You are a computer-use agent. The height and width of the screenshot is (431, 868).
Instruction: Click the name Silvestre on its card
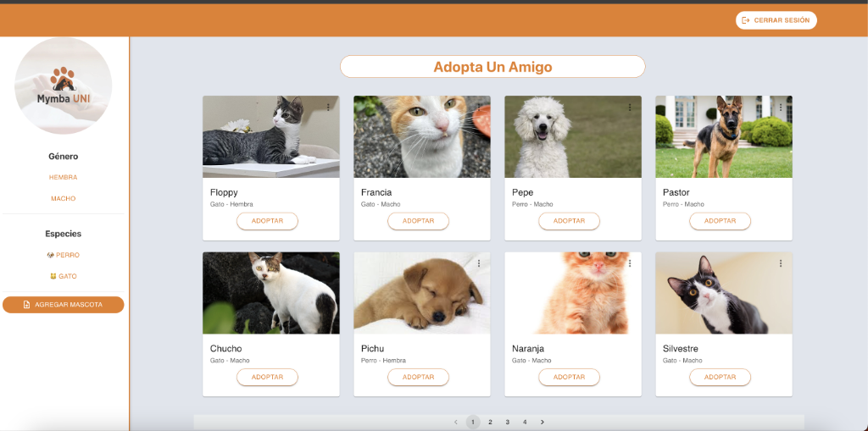coord(681,349)
